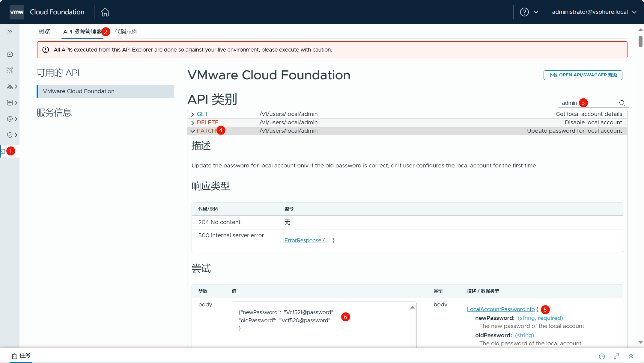
Task: Click inside the body JSON text area
Action: pos(321,325)
